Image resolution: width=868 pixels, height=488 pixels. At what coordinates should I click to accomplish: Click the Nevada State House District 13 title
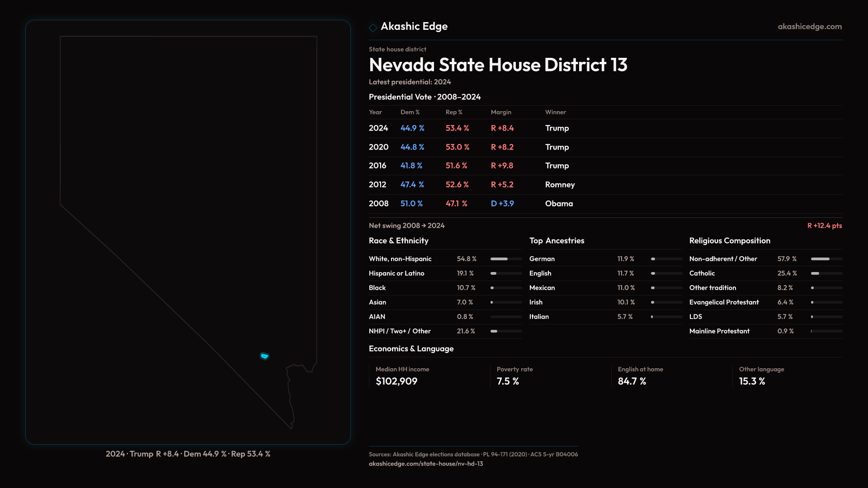tap(498, 65)
